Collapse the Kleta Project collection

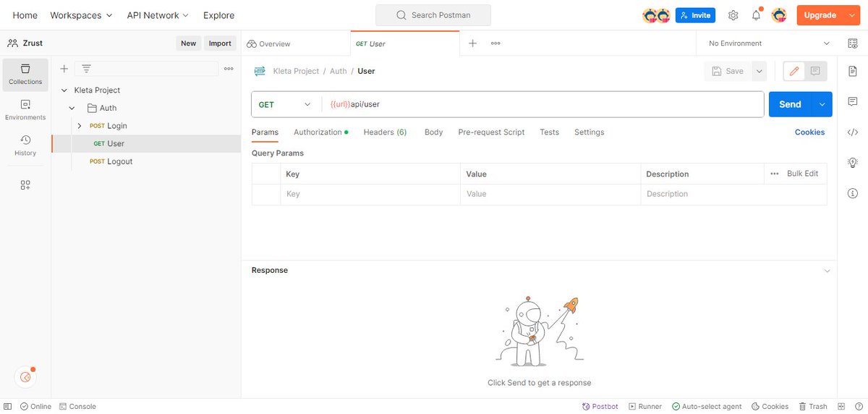tap(64, 90)
